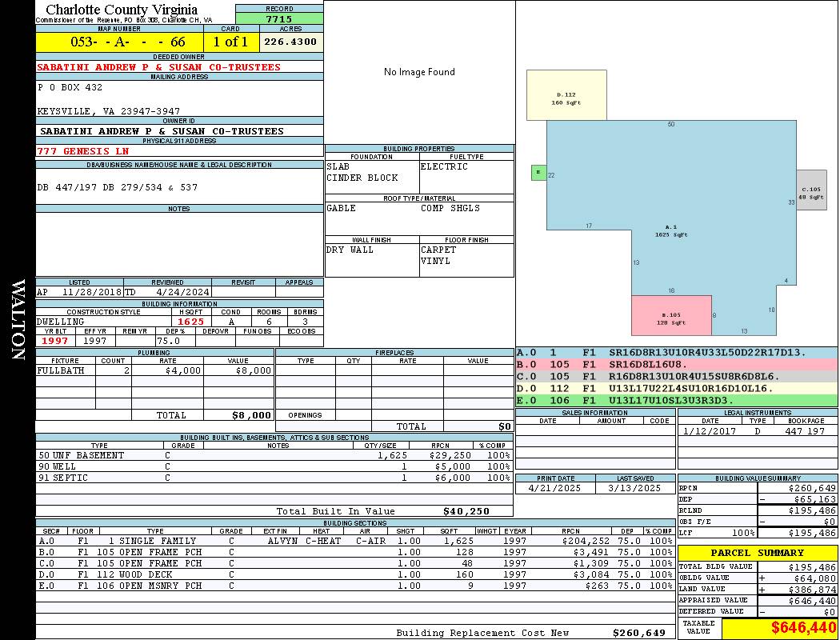Select section A.0 type 'SINGLE FAMILY'
This screenshot has height=640, width=840.
tap(158, 542)
